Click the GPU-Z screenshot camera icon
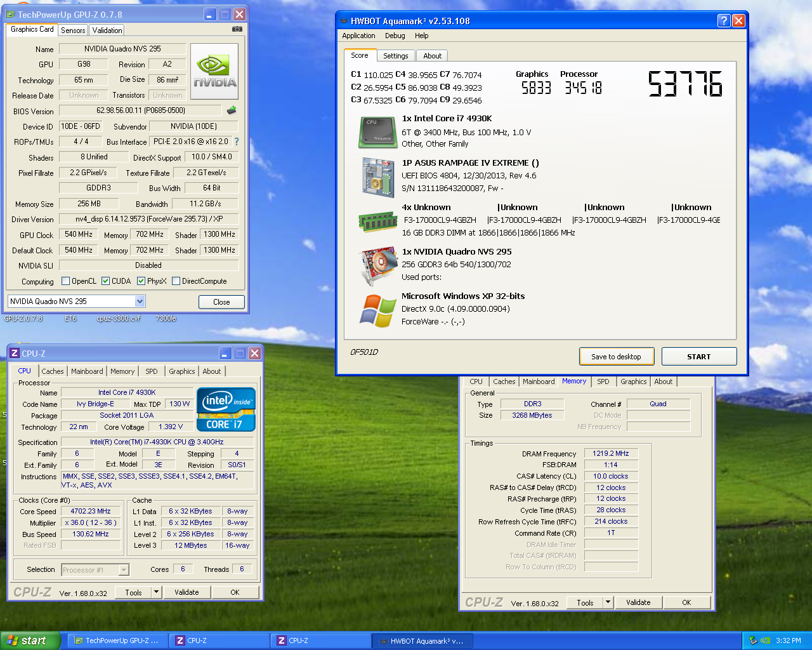 point(237,29)
